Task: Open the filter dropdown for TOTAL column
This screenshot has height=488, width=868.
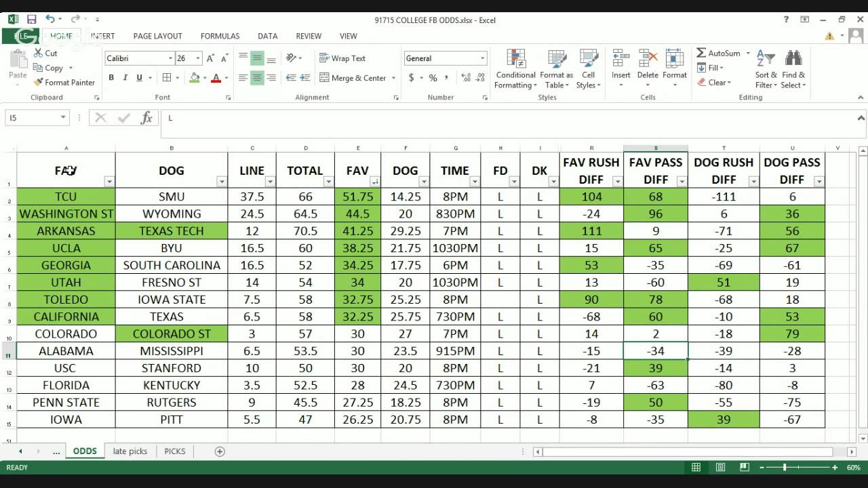Action: click(x=328, y=181)
